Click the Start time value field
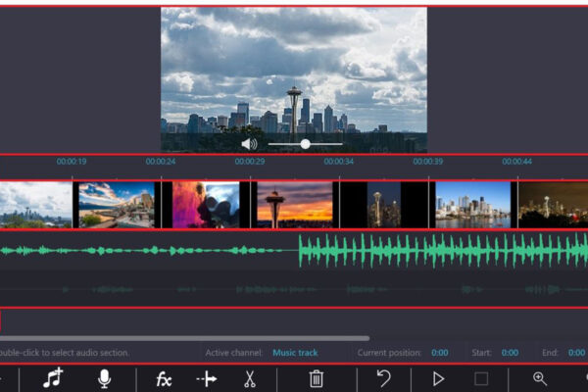The width and height of the screenshot is (588, 392). click(510, 353)
